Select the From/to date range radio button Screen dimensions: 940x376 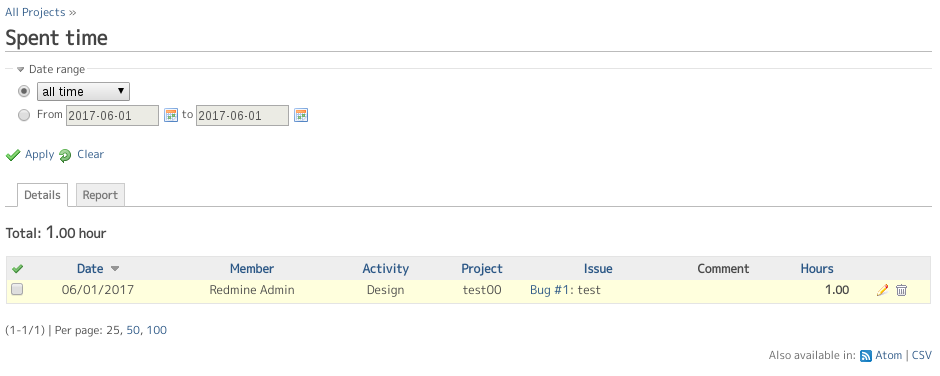24,115
